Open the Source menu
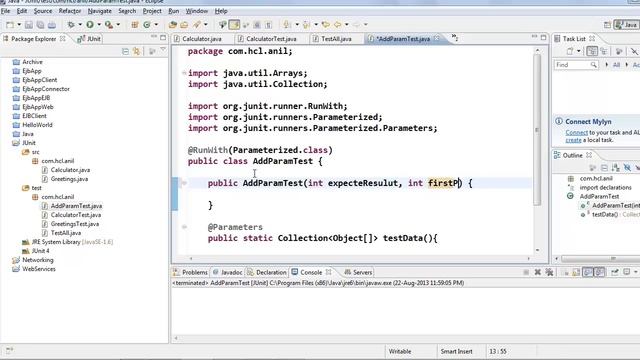This screenshot has width=640, height=360. pyautogui.click(x=43, y=11)
